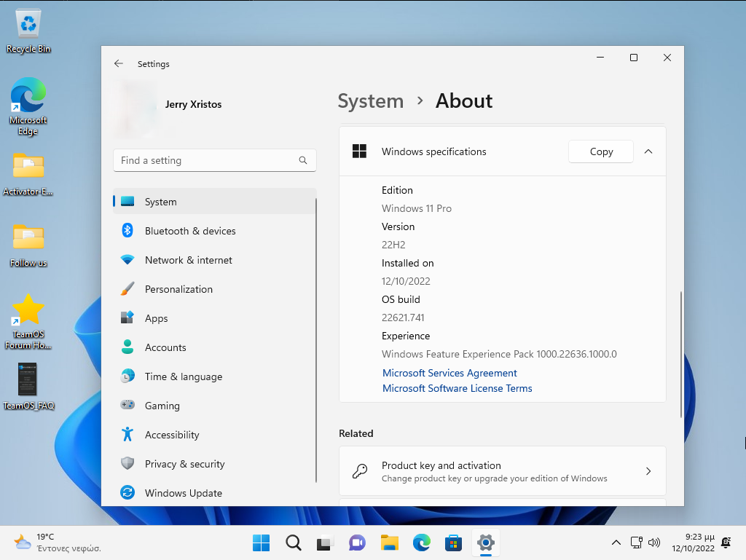
Task: Open the Microsoft Services Agreement link
Action: pyautogui.click(x=449, y=373)
